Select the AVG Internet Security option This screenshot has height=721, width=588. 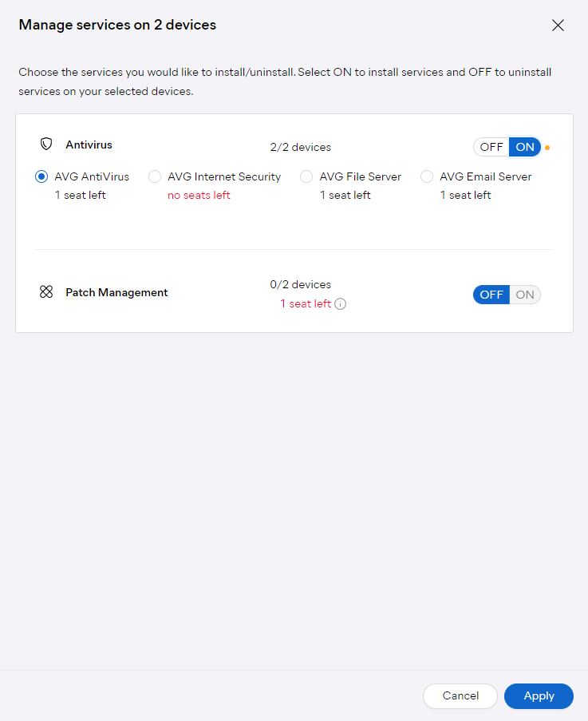pos(154,176)
